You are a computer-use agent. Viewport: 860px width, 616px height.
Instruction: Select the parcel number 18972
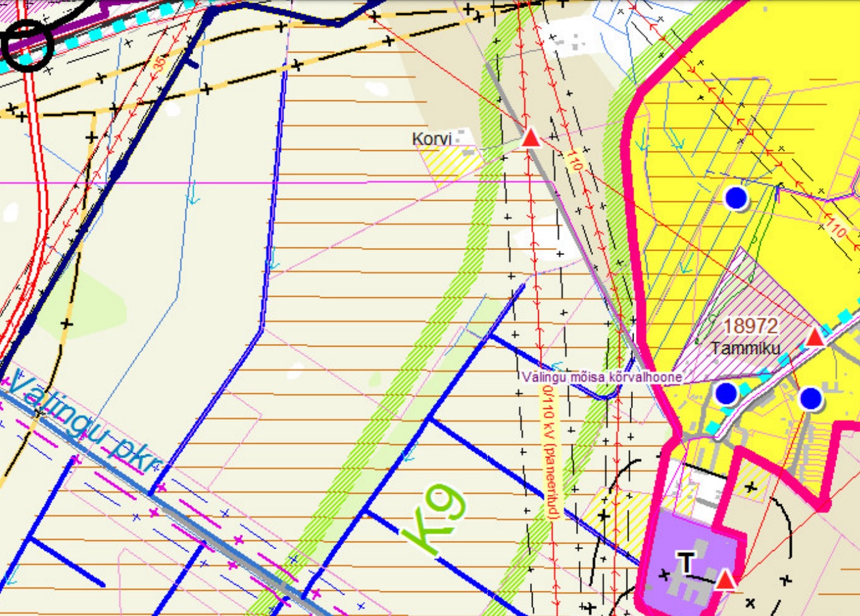click(x=750, y=326)
